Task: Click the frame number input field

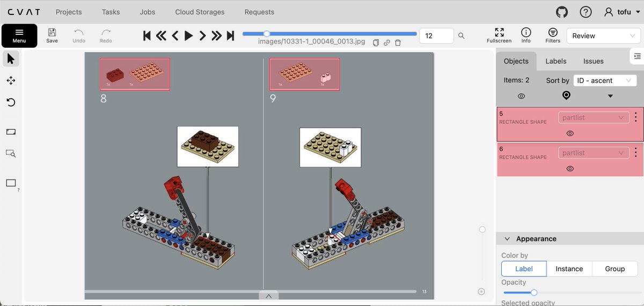Action: pos(436,36)
